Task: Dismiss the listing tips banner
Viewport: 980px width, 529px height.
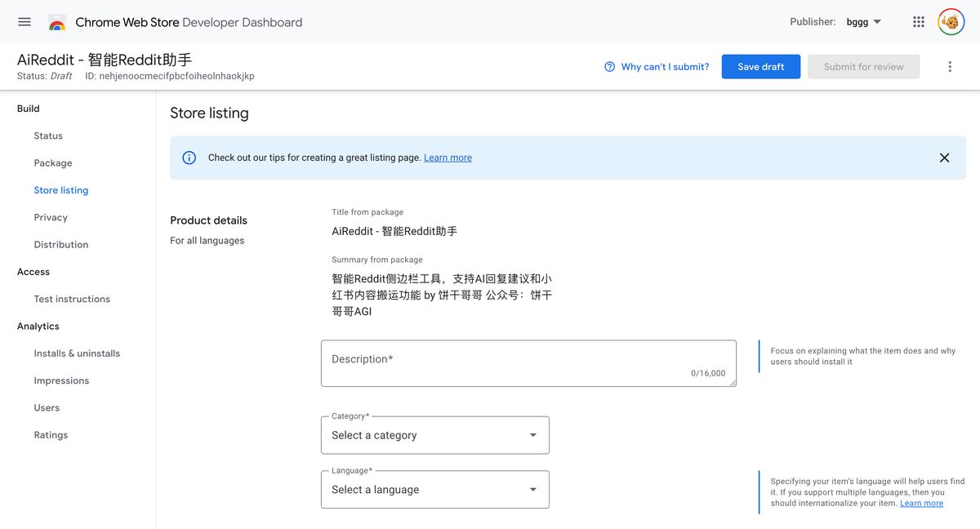Action: (944, 158)
